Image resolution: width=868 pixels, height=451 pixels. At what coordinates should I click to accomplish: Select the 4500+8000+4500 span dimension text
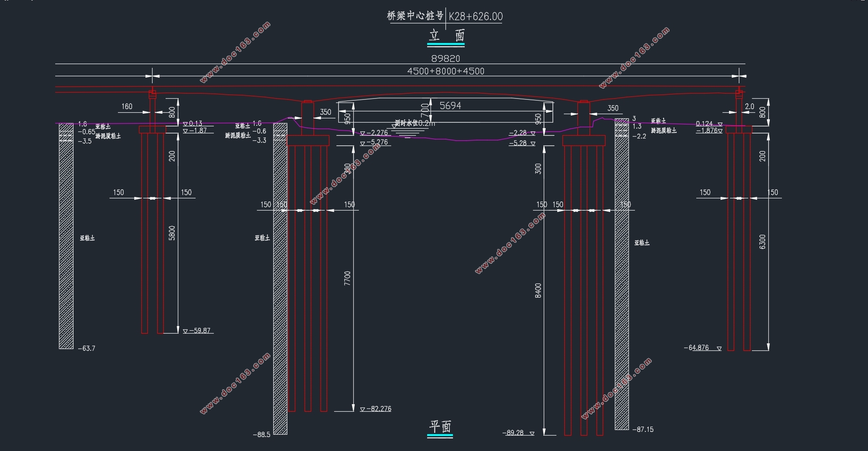tap(446, 71)
